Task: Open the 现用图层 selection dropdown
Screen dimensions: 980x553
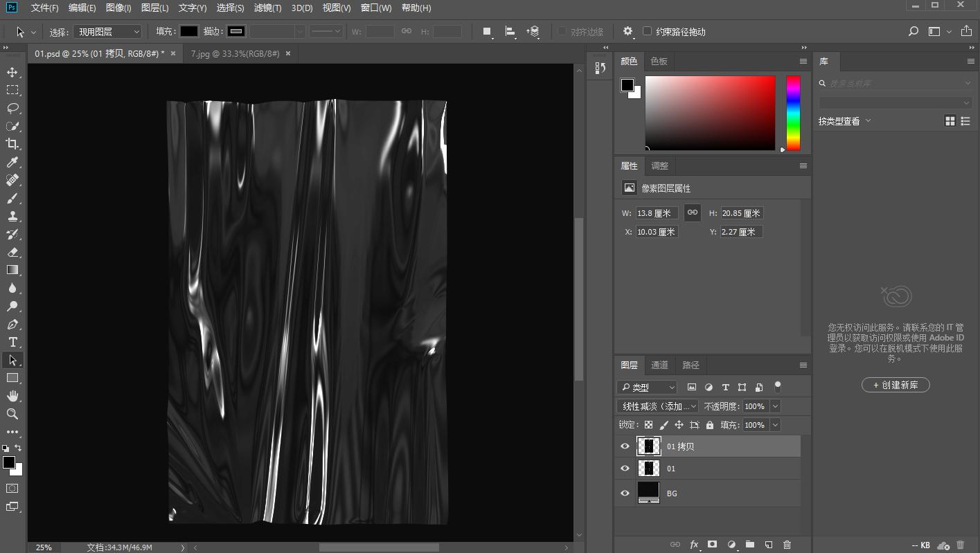Action: click(x=107, y=32)
